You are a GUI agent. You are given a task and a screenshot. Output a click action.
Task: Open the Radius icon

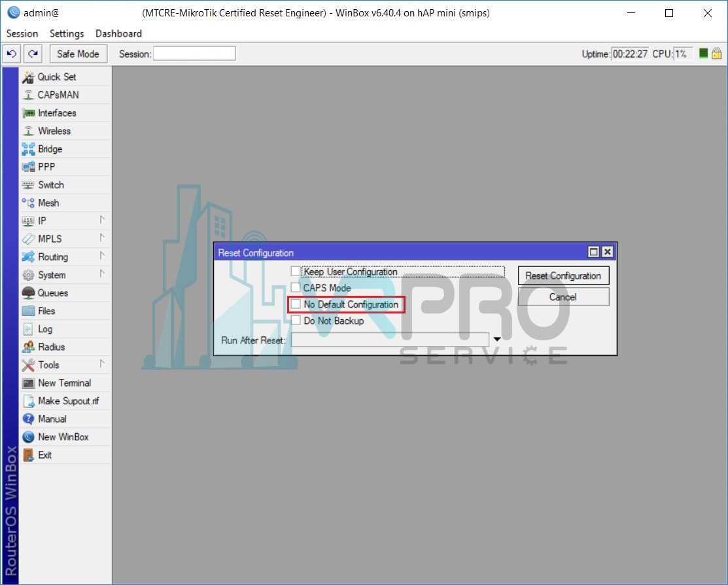point(28,347)
